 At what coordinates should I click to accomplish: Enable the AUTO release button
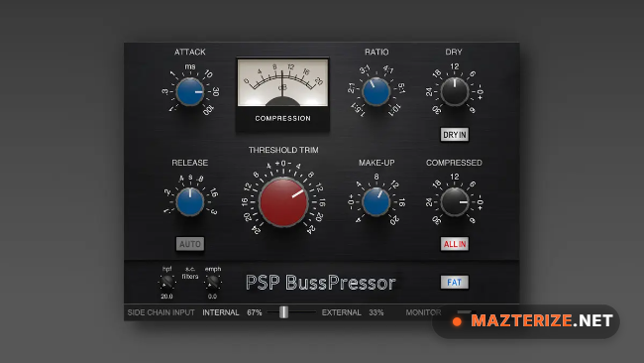tap(190, 244)
